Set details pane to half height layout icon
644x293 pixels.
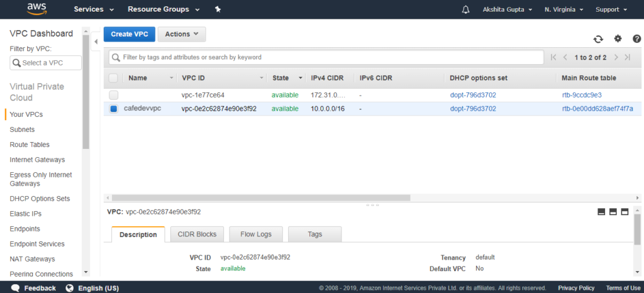tap(613, 212)
